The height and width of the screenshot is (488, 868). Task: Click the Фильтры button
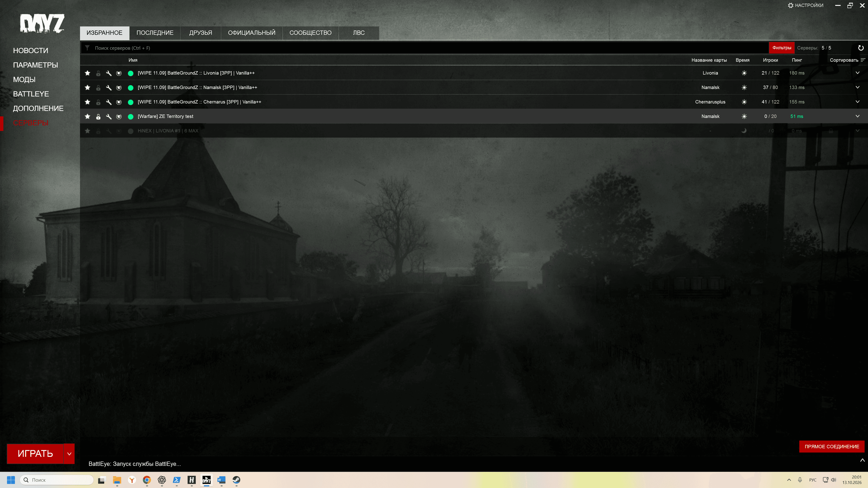(x=782, y=48)
